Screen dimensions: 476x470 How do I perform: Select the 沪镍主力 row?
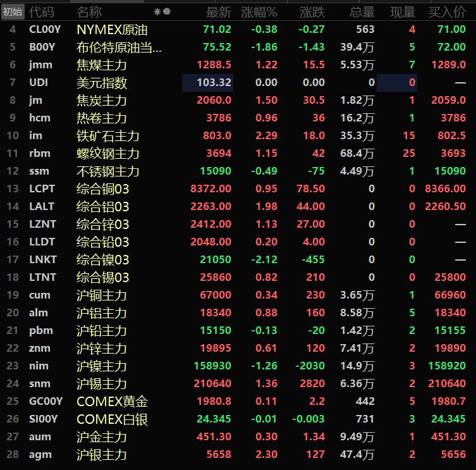click(x=238, y=366)
